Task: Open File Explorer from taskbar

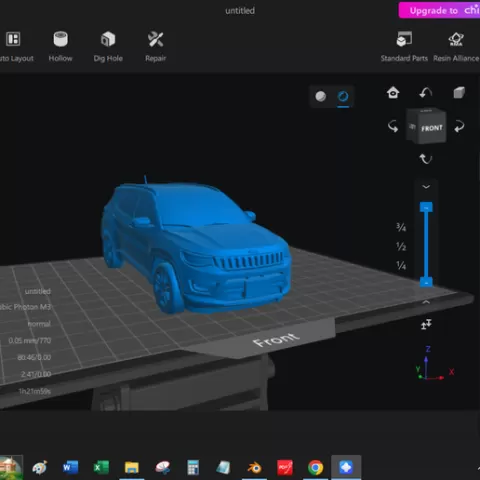Action: click(x=132, y=467)
